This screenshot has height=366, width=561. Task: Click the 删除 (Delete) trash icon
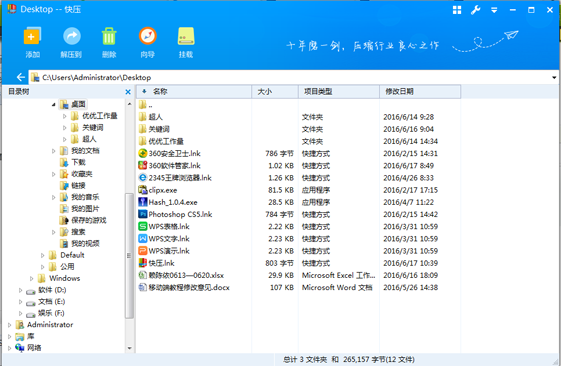[109, 36]
